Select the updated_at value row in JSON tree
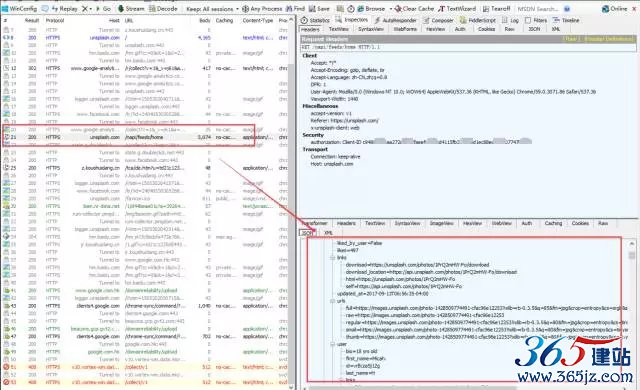Image resolution: width=640 pixels, height=390 pixels. click(x=382, y=293)
